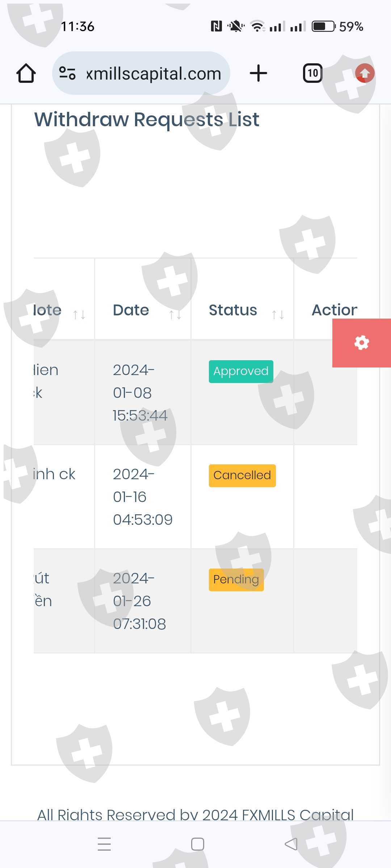Tap the red update arrow icon
The image size is (391, 868).
coord(365,73)
